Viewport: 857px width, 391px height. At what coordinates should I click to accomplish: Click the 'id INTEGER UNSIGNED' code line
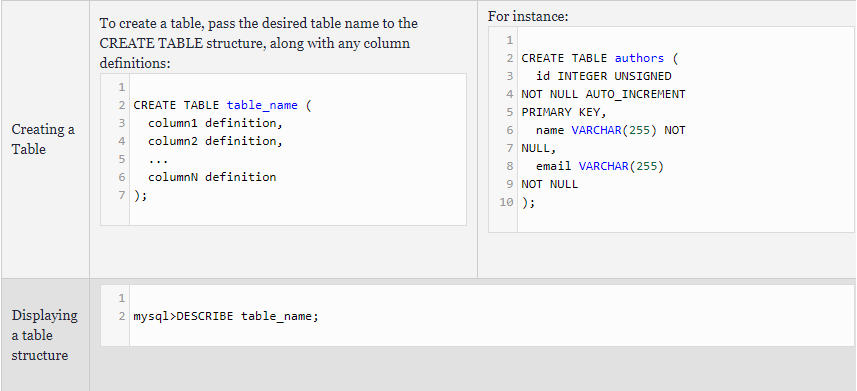603,76
